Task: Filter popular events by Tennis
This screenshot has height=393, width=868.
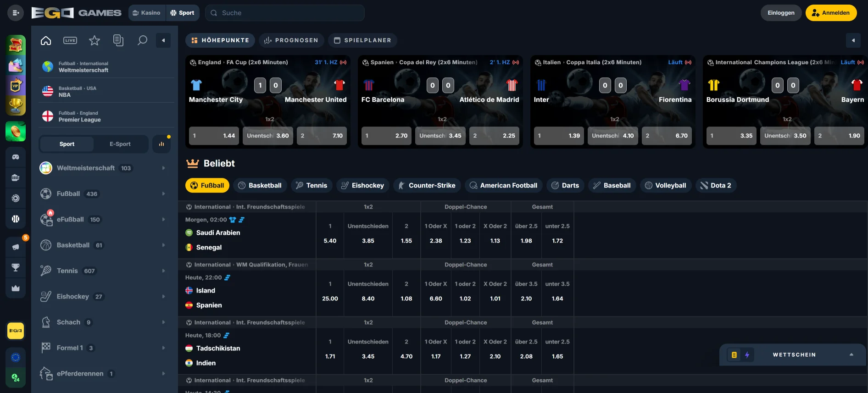Action: (x=312, y=185)
